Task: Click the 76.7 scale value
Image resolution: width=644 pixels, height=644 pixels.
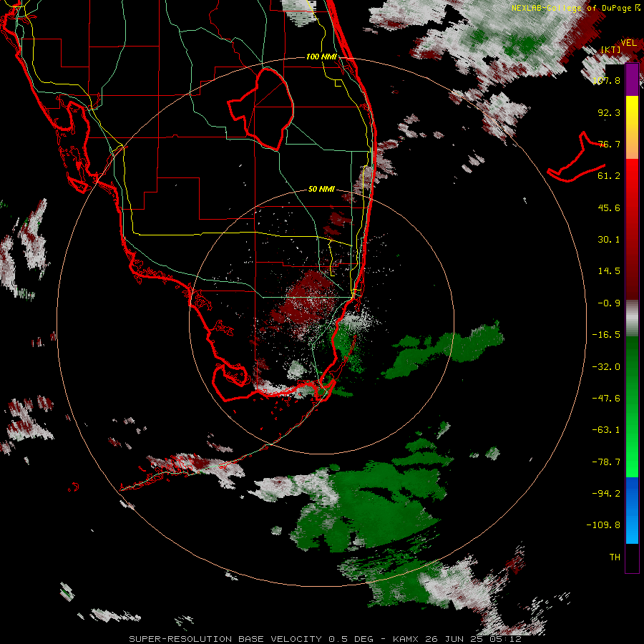Action: click(x=609, y=144)
